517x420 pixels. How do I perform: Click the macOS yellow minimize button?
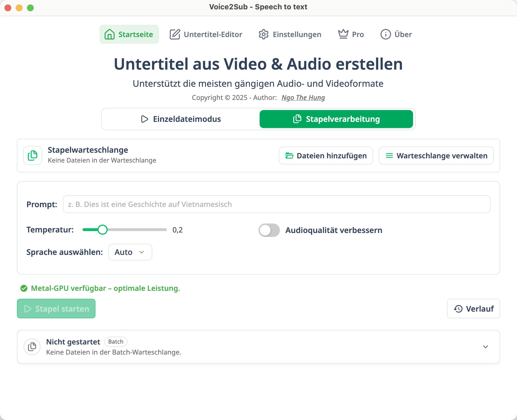point(19,8)
